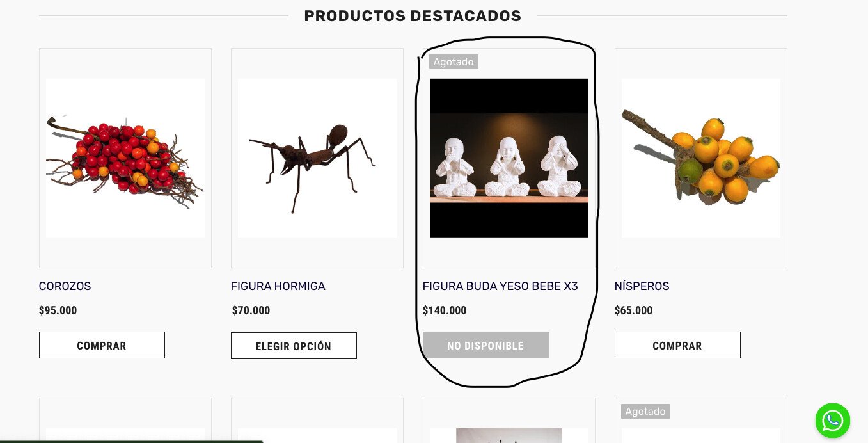Click the Nísperos product image
The image size is (868, 443).
point(701,158)
